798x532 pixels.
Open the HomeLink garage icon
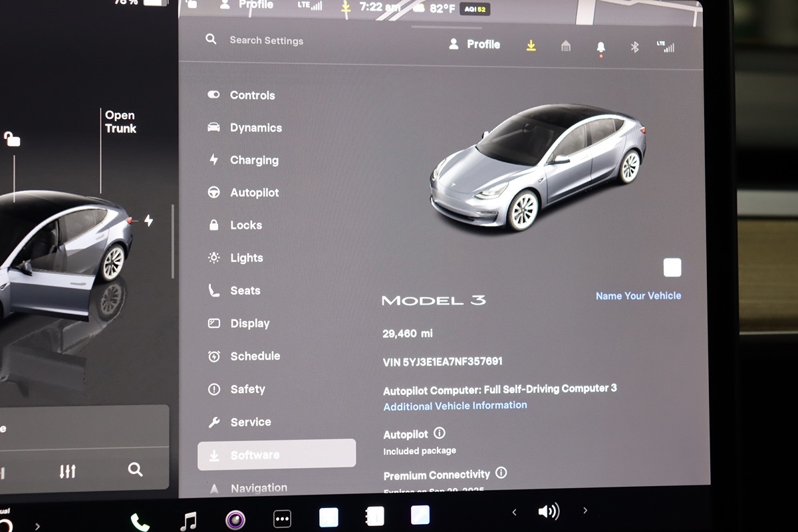point(566,46)
